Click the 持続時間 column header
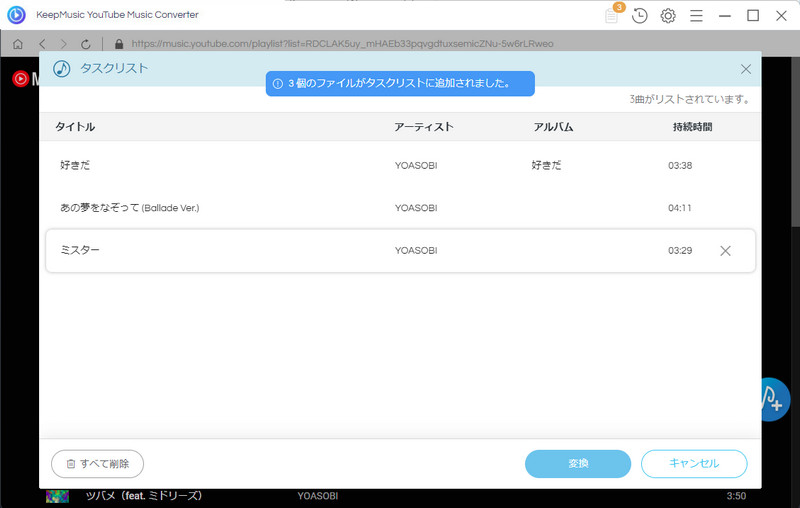 click(692, 126)
